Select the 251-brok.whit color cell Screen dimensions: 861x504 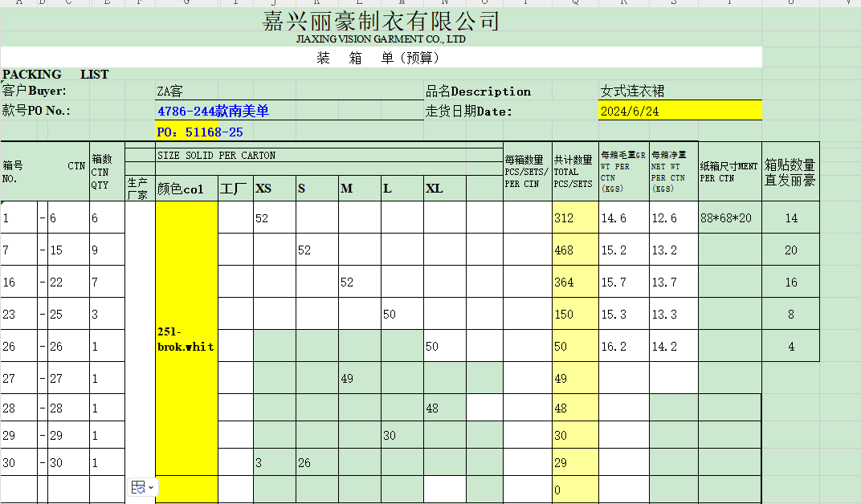point(186,339)
